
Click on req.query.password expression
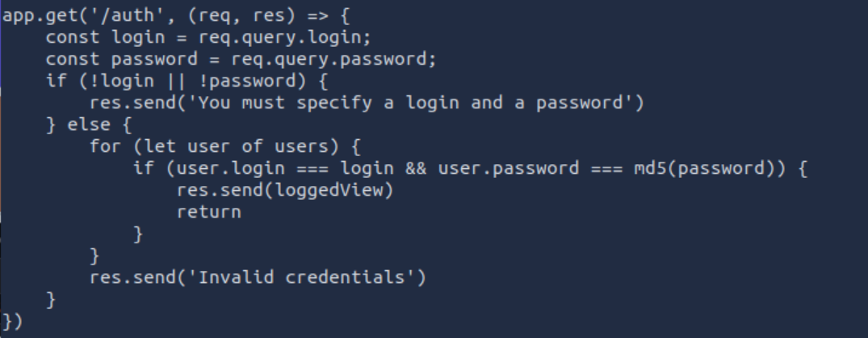(x=328, y=60)
